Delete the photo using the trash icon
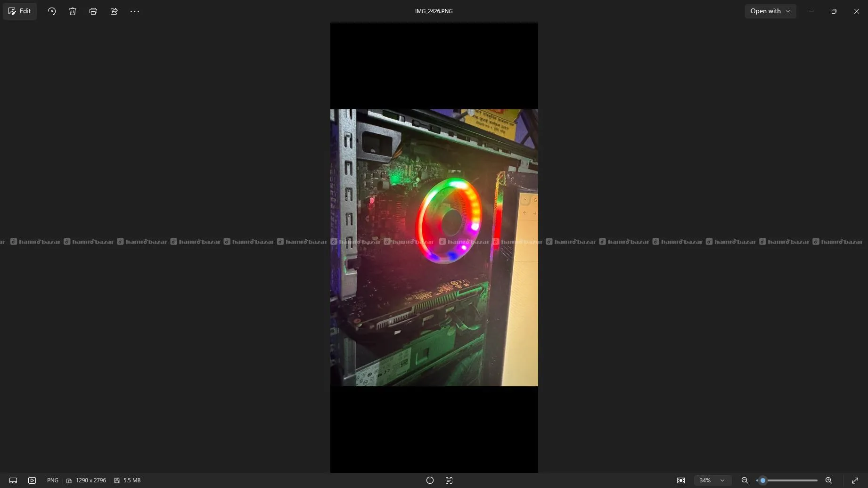Viewport: 868px width, 488px height. [x=73, y=11]
